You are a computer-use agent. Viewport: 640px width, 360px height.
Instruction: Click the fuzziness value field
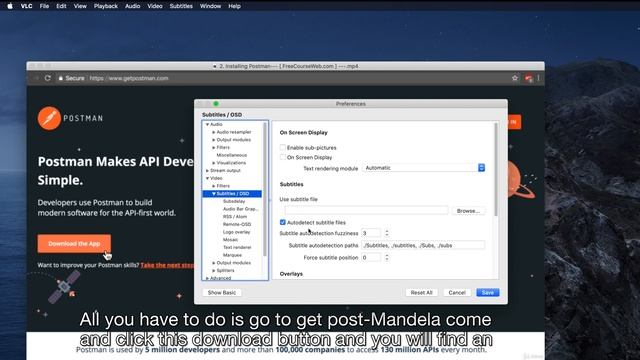371,233
